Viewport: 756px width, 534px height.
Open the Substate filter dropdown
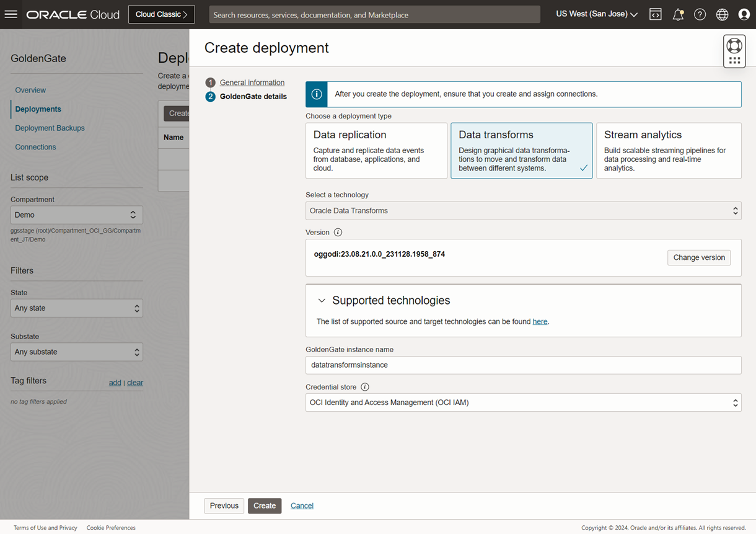[x=76, y=352]
